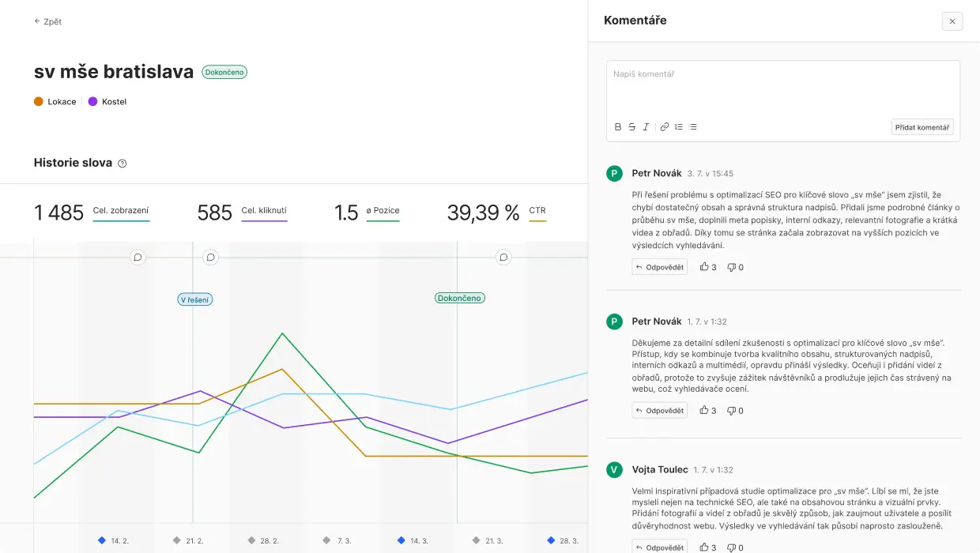Like Petr Novák's 15:45 comment
This screenshot has height=553, width=980.
coord(708,267)
